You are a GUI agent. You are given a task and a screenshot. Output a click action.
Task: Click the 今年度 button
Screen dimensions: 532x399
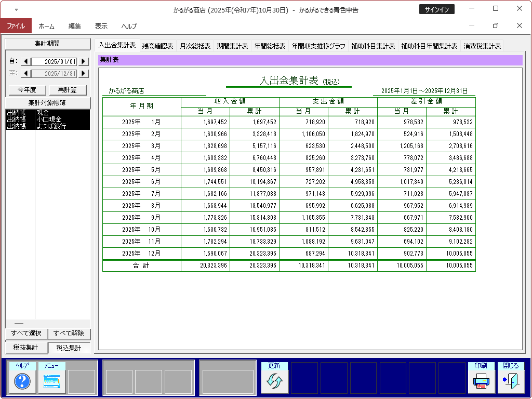tap(27, 90)
